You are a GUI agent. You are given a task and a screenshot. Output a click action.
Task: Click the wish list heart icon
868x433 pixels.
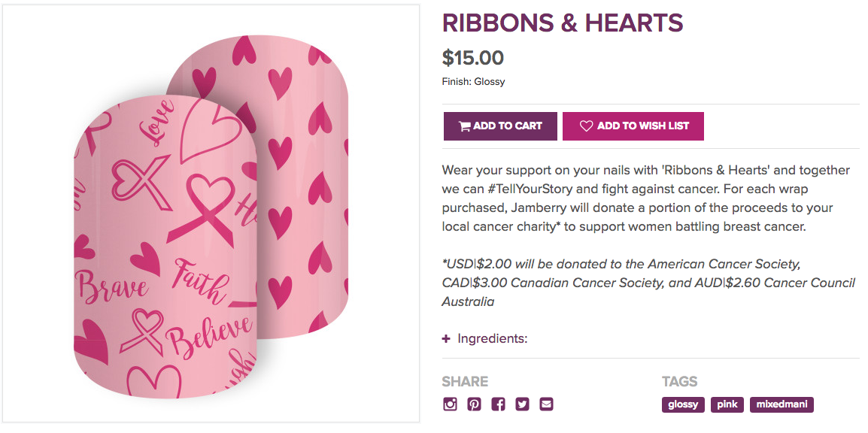[x=586, y=126]
